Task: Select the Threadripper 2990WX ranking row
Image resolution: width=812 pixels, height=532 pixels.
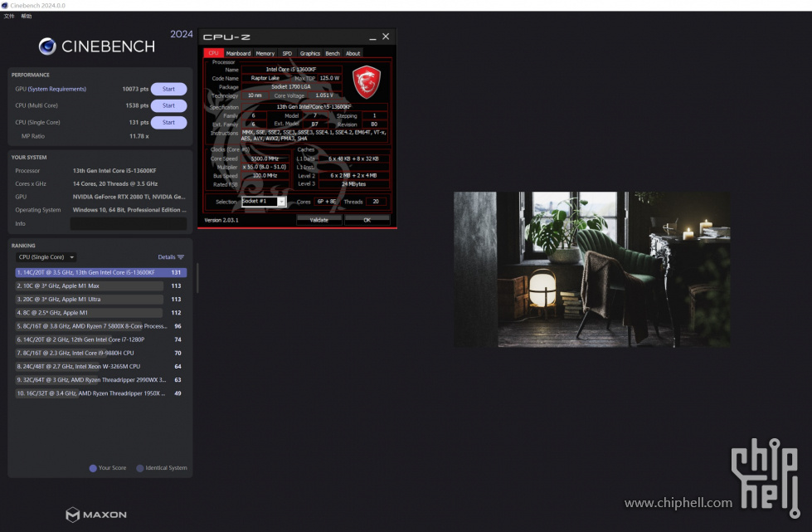Action: point(101,380)
